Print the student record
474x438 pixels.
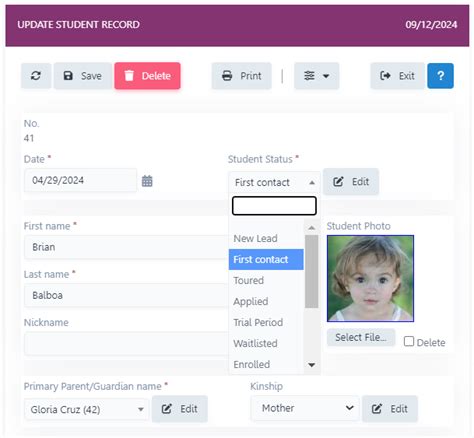tap(242, 76)
